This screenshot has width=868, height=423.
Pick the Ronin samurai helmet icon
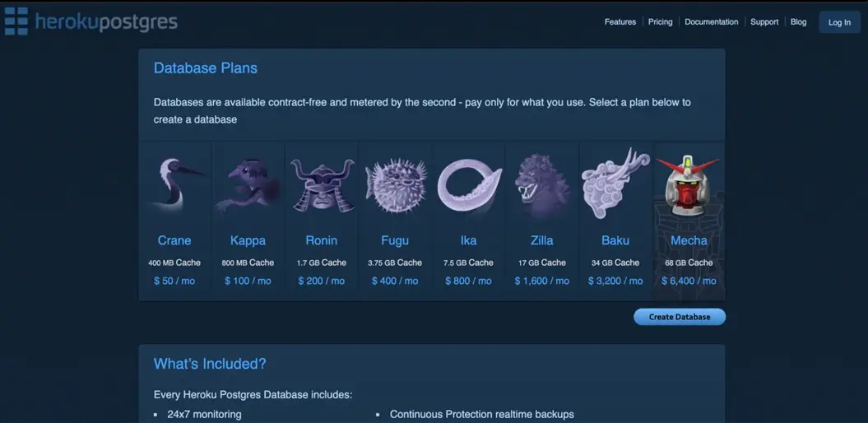[322, 185]
